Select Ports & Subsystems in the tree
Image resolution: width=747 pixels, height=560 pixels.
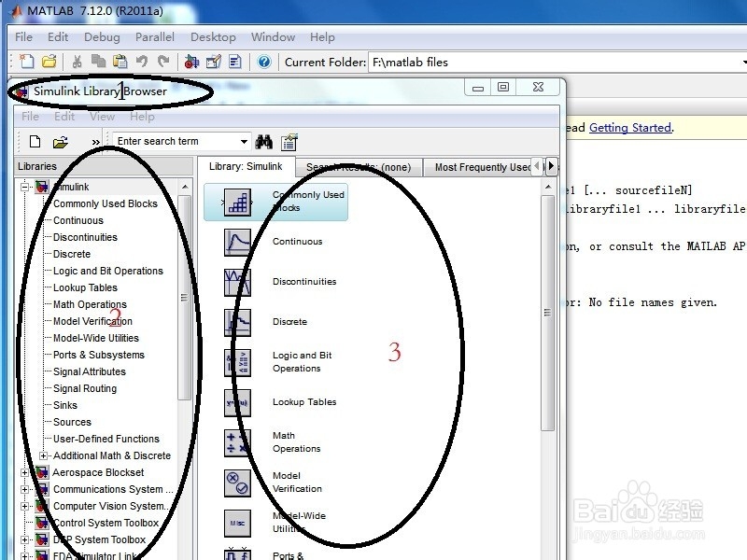tap(99, 355)
